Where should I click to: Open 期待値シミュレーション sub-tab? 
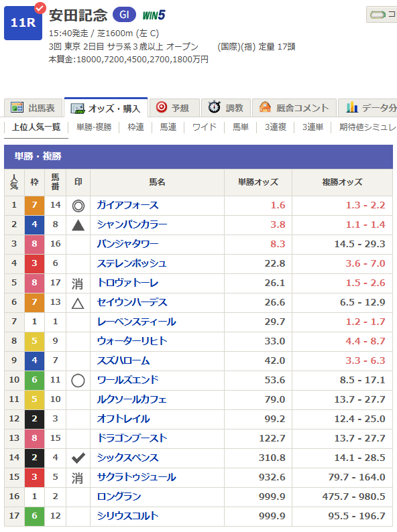tap(367, 127)
